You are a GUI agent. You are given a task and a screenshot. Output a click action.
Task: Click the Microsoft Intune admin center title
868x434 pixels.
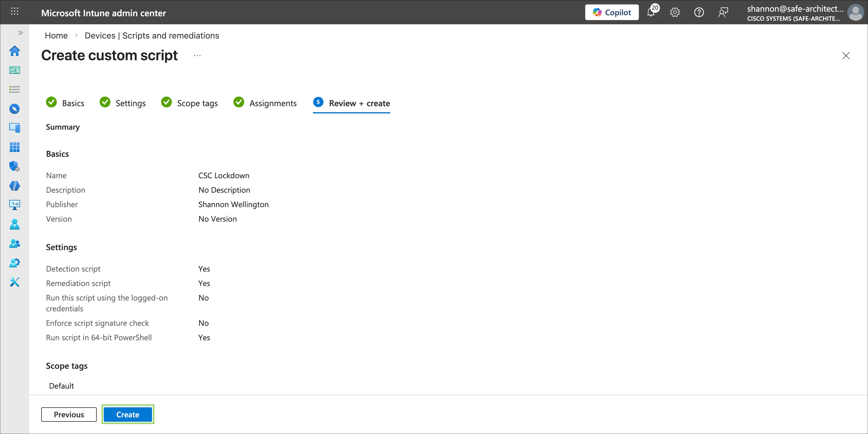(103, 13)
